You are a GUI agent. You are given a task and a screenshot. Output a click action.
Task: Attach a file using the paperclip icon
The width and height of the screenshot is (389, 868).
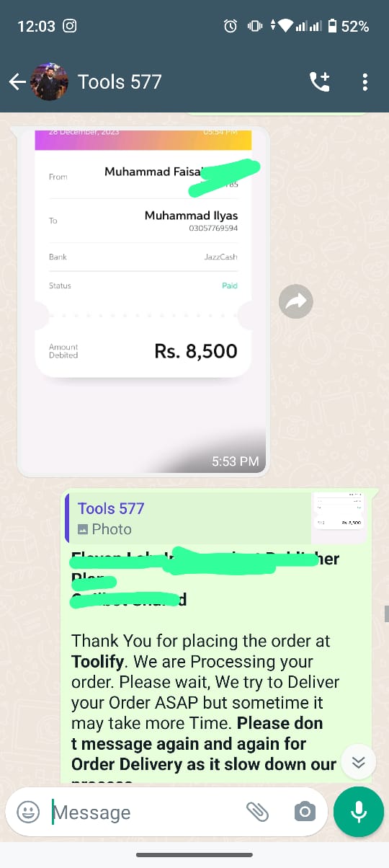click(257, 812)
